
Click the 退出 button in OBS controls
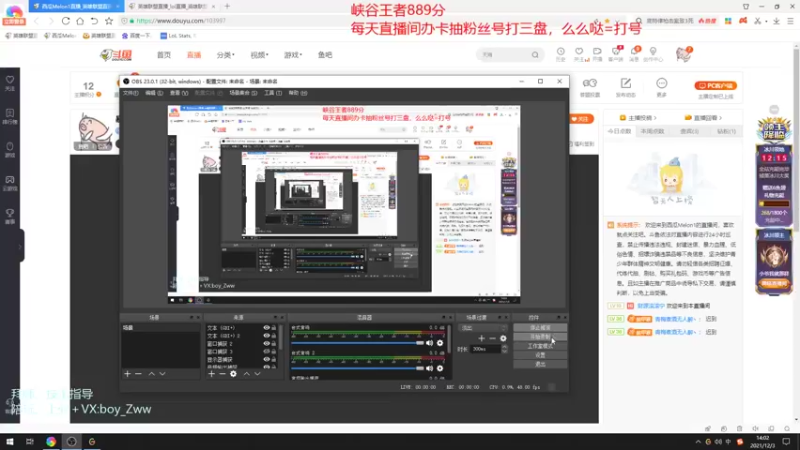tap(540, 364)
